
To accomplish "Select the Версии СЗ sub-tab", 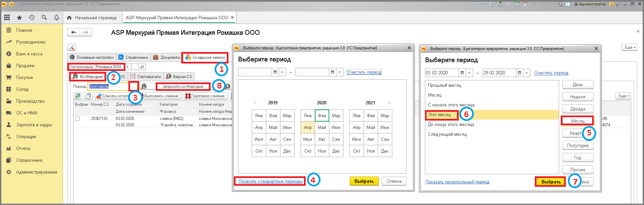I will point(179,77).
